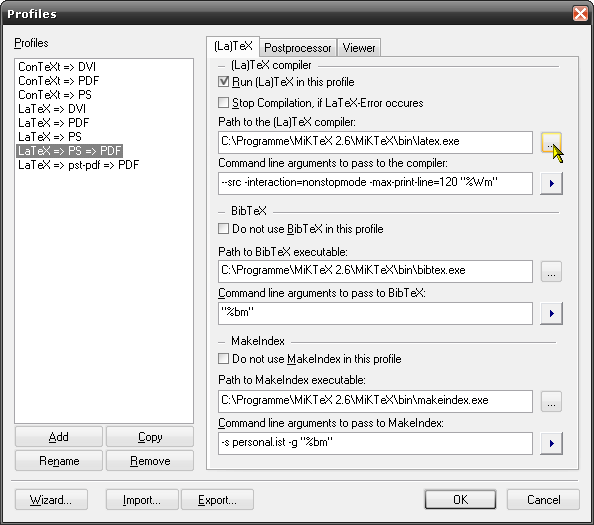594x525 pixels.
Task: Open placeholder arrow for compiler arguments
Action: [551, 183]
